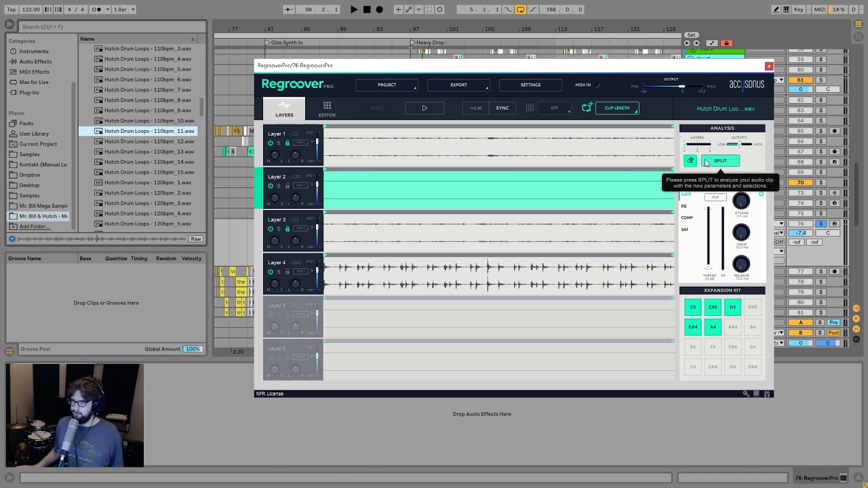868x488 pixels.
Task: Select Hutch Drum Loops - 120bpm_1.wav
Action: (x=148, y=182)
